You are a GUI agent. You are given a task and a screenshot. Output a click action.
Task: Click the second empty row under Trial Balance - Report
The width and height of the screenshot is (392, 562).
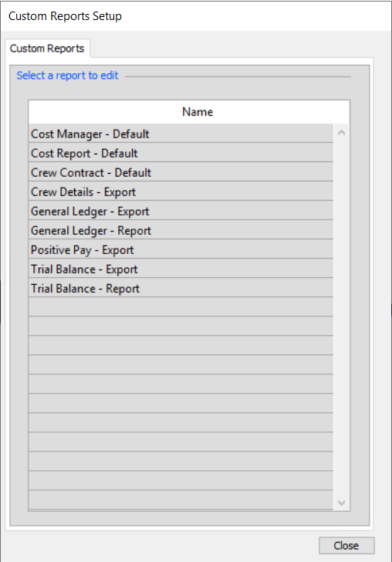click(x=181, y=327)
